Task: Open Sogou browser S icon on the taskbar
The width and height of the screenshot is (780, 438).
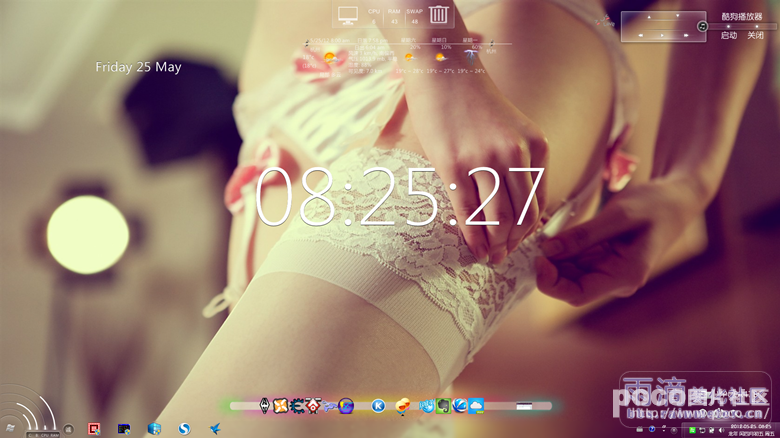Action: [x=185, y=429]
